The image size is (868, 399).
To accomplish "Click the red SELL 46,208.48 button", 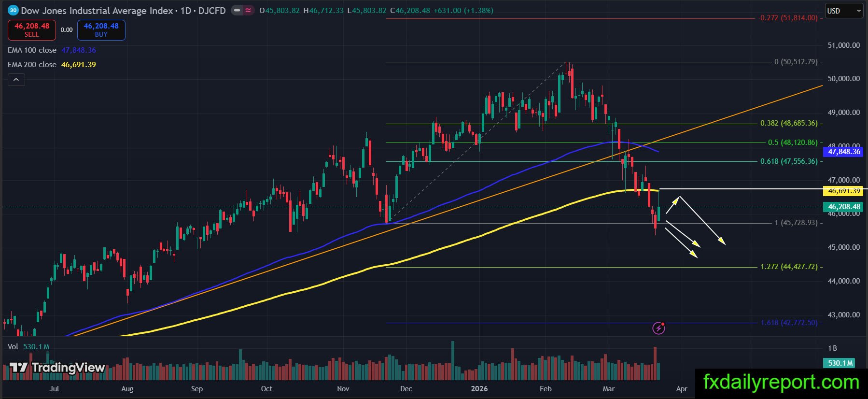I will pyautogui.click(x=32, y=30).
